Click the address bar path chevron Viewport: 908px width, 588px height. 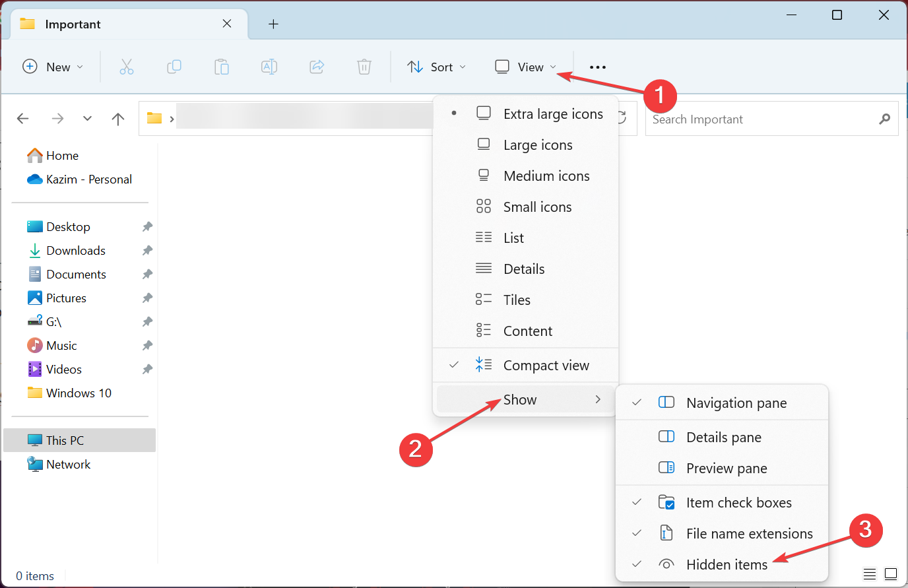coord(172,119)
